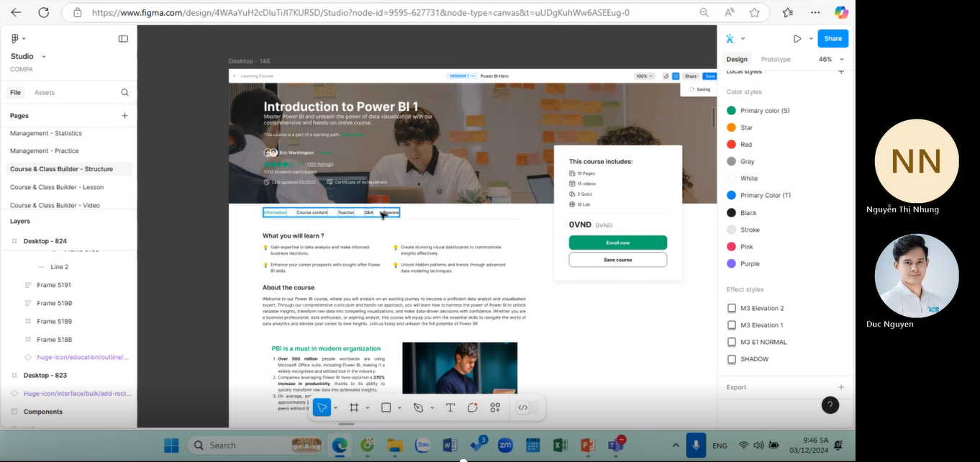Image resolution: width=980 pixels, height=462 pixels.
Task: Present the prototype with play icon
Action: pyautogui.click(x=797, y=39)
